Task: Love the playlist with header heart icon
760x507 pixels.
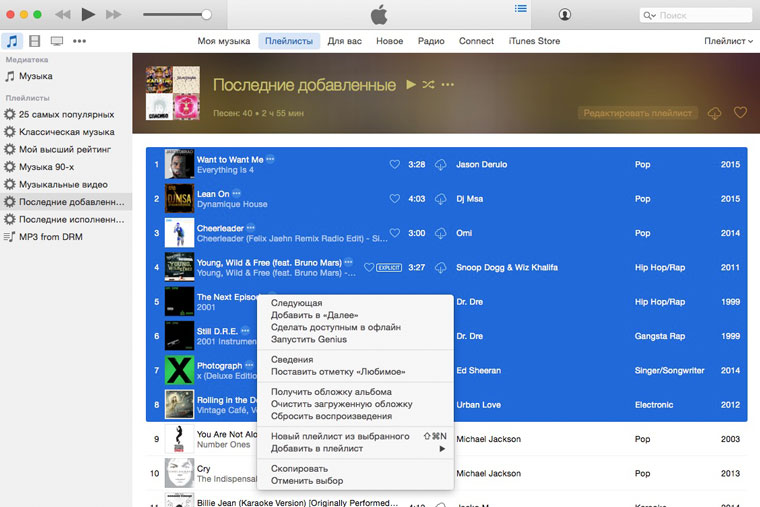Action: 740,112
